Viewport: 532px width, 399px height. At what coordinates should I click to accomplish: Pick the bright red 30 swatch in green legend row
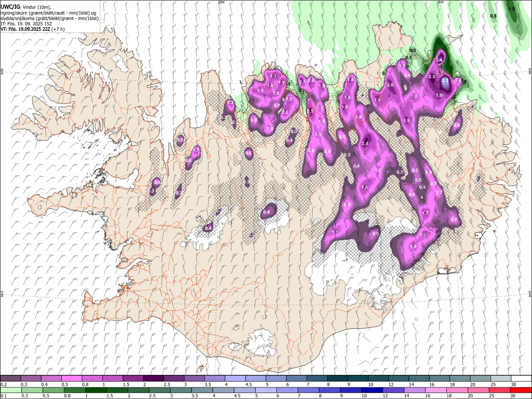tap(521, 390)
